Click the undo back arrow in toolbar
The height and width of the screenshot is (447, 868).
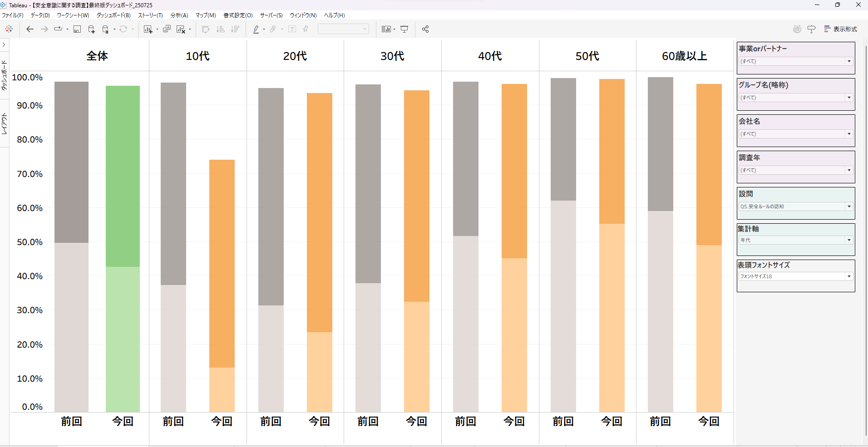pyautogui.click(x=30, y=29)
